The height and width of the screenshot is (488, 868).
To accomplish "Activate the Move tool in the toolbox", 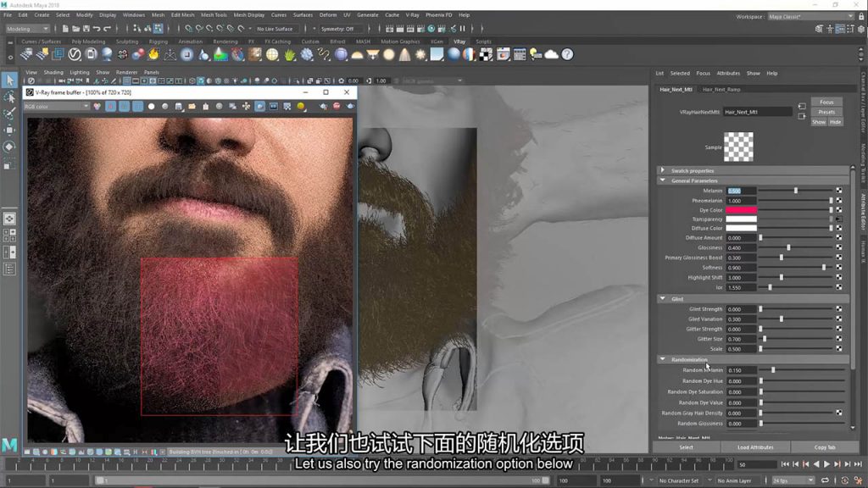I will [9, 130].
